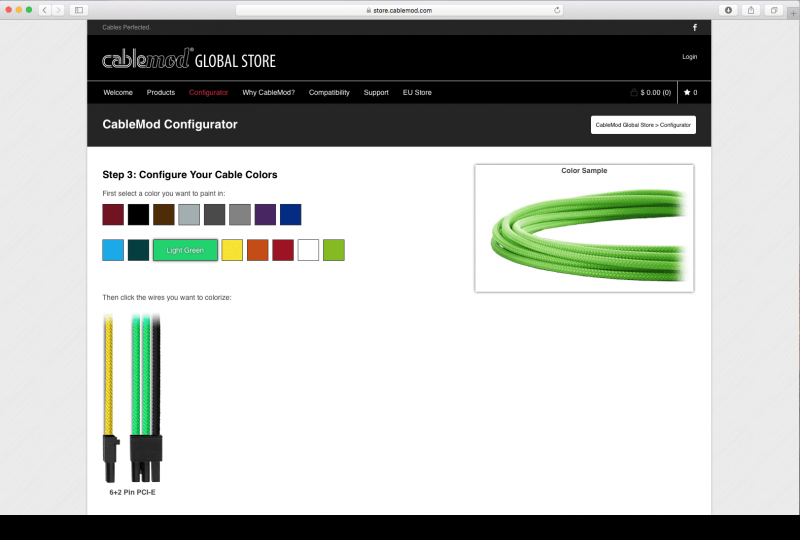Select the dark blue color swatch

[x=291, y=214]
